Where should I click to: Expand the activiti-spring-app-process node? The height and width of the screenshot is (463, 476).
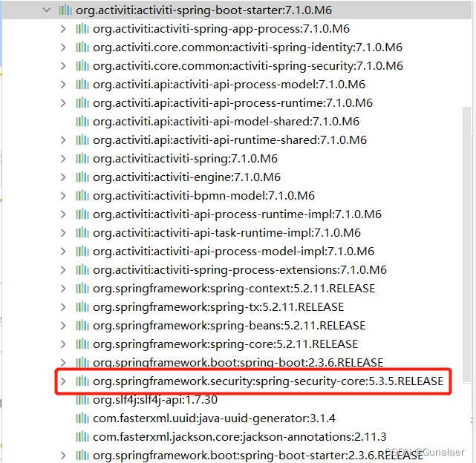click(63, 29)
